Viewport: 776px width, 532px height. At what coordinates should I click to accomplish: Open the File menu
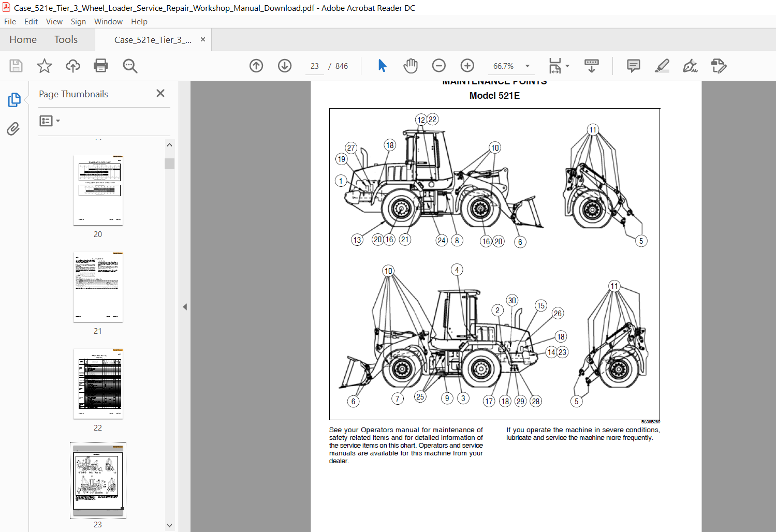click(10, 22)
